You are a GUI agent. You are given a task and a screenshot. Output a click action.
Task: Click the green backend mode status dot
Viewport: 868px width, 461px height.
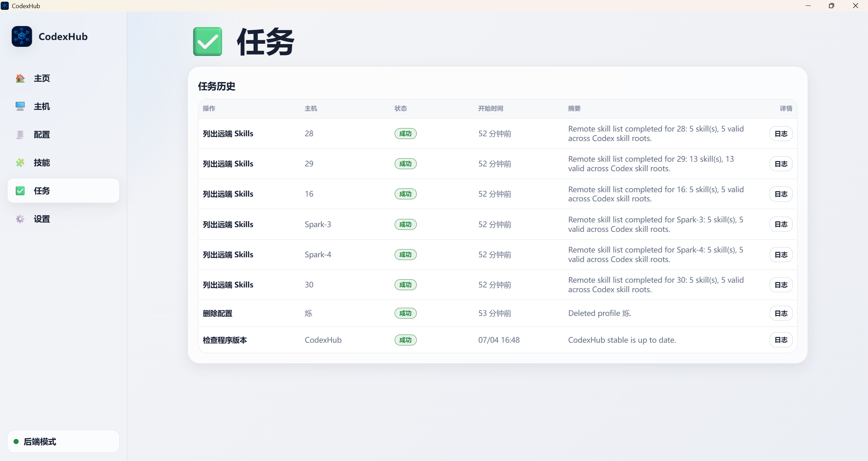point(16,441)
